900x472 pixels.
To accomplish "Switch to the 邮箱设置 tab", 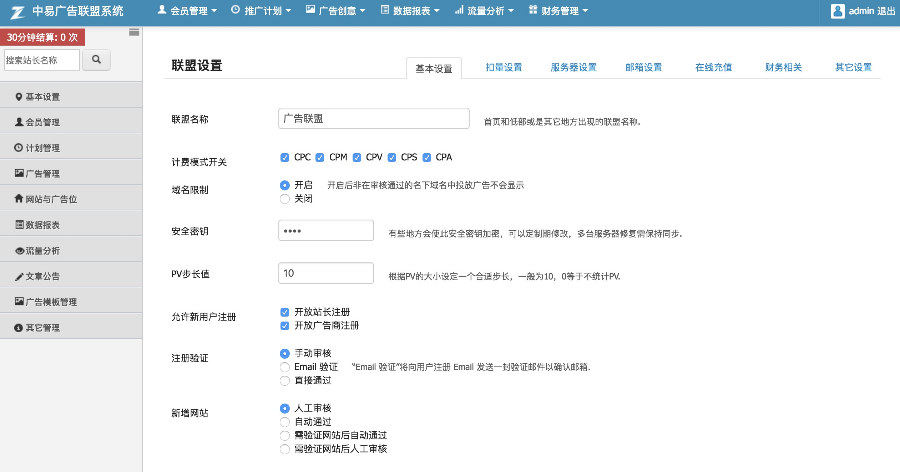I will [643, 67].
